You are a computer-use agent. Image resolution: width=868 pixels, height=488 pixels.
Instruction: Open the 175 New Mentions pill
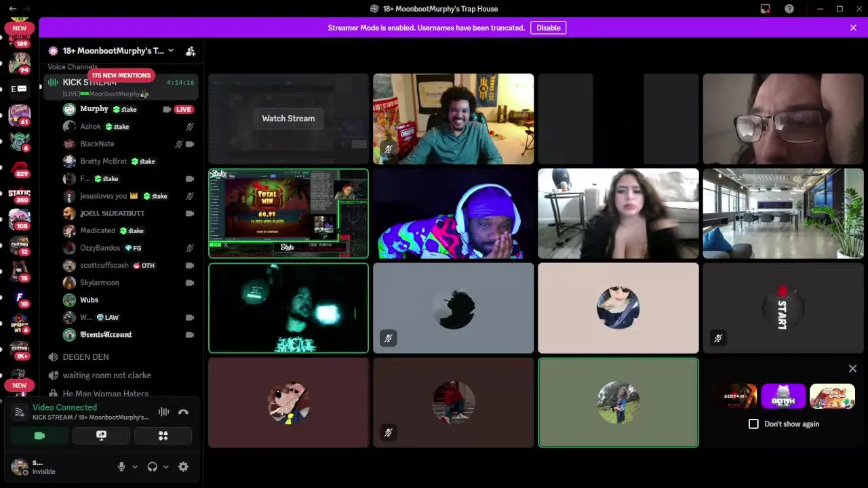121,75
